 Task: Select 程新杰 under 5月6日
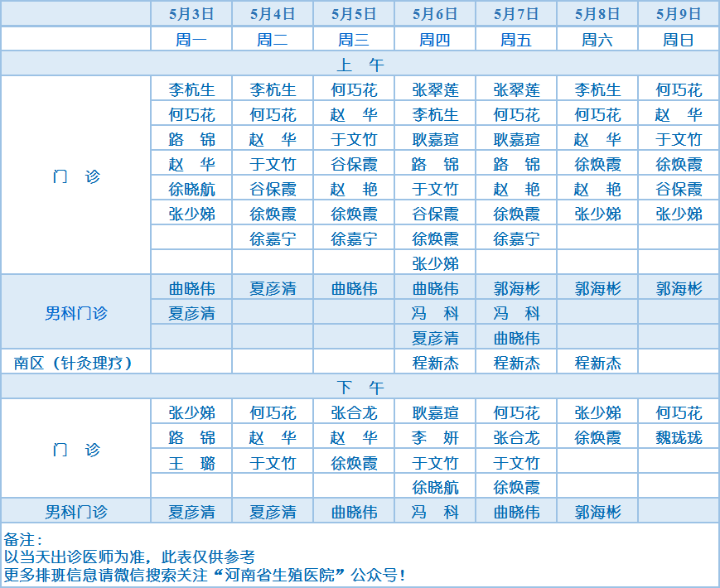point(435,363)
